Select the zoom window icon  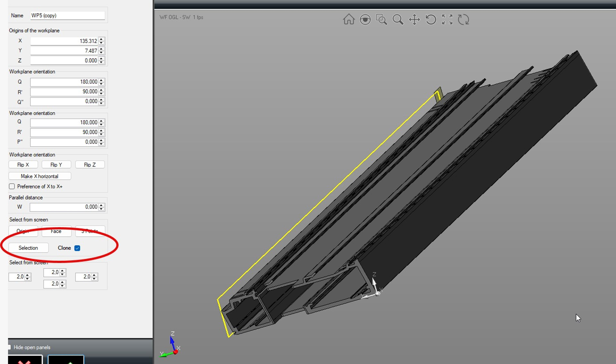coord(382,19)
